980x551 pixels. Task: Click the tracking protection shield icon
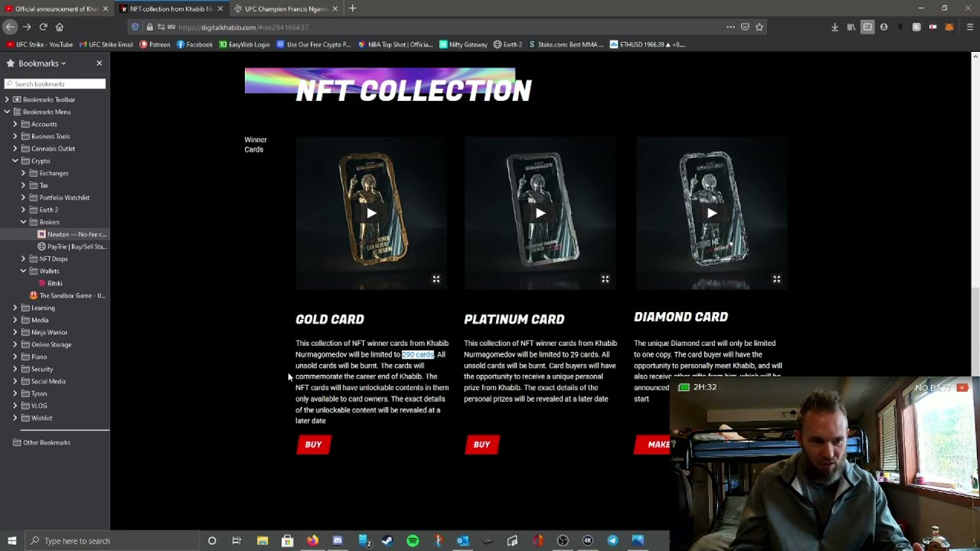click(135, 27)
